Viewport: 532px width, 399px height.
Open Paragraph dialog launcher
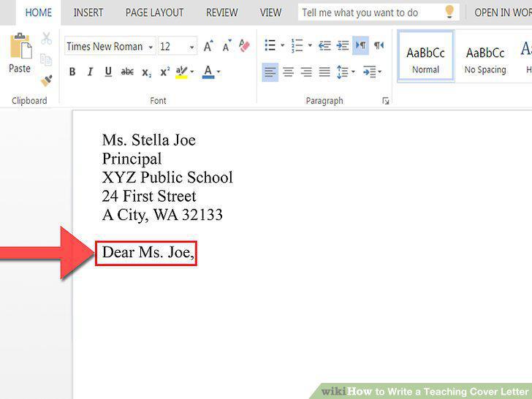(x=385, y=101)
